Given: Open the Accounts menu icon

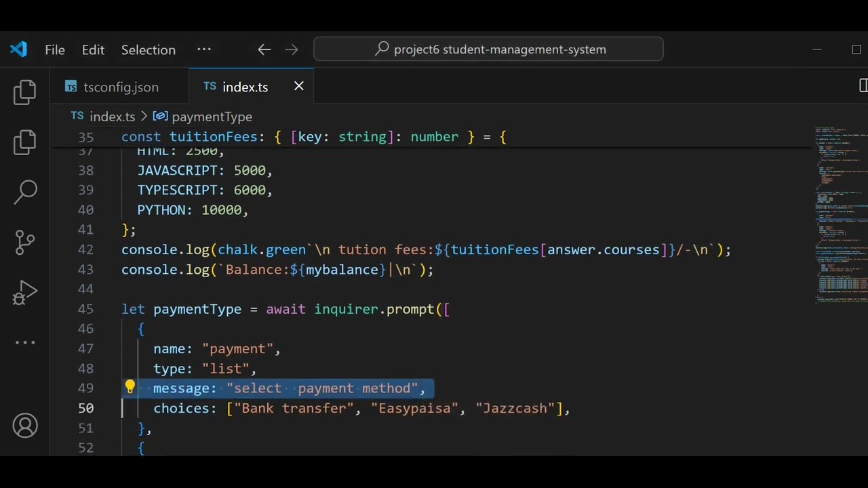Looking at the screenshot, I should pos(25,426).
